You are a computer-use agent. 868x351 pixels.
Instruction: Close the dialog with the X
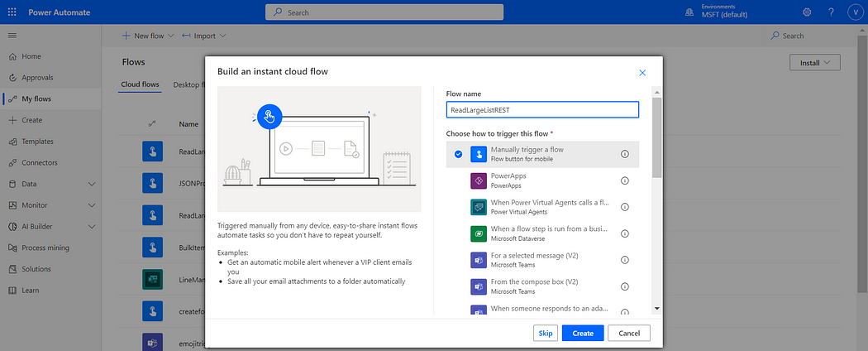[x=642, y=73]
